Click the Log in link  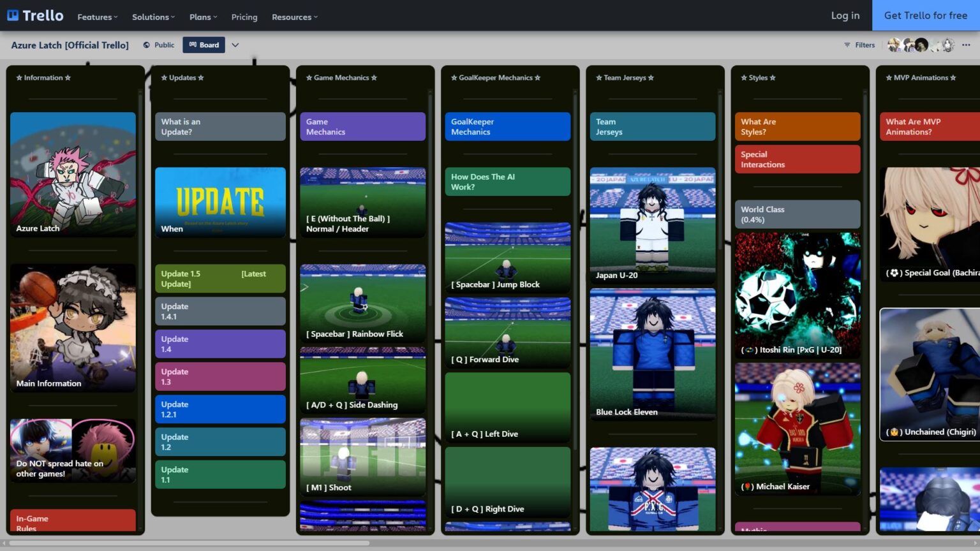pos(844,15)
